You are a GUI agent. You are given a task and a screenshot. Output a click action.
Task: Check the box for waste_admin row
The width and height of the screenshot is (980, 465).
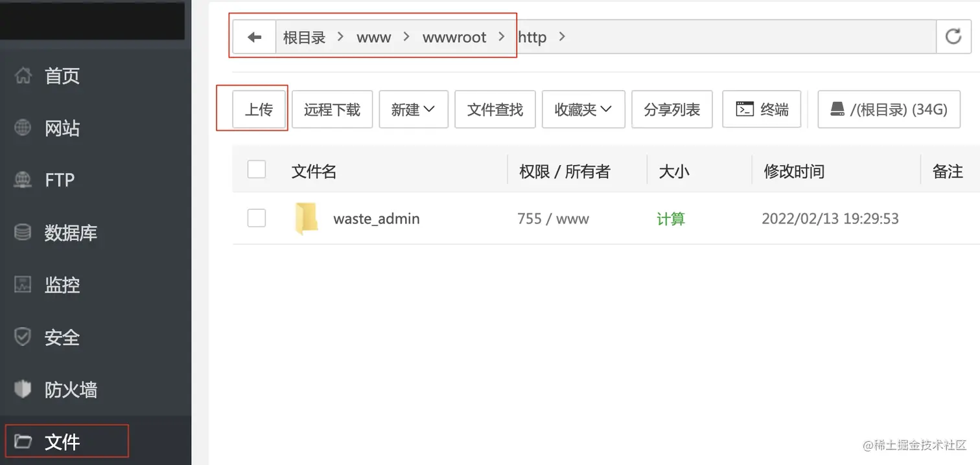tap(257, 218)
